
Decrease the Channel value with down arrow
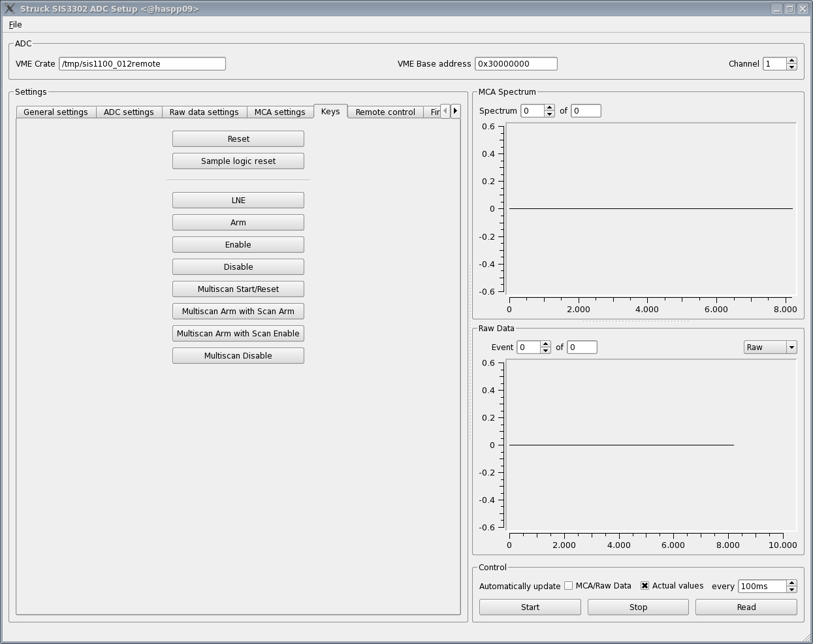coord(792,67)
